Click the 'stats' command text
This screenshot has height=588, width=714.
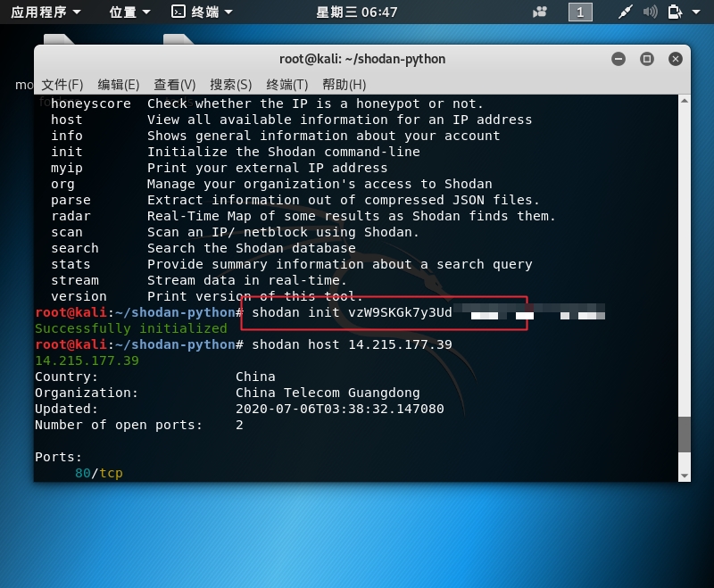71,264
